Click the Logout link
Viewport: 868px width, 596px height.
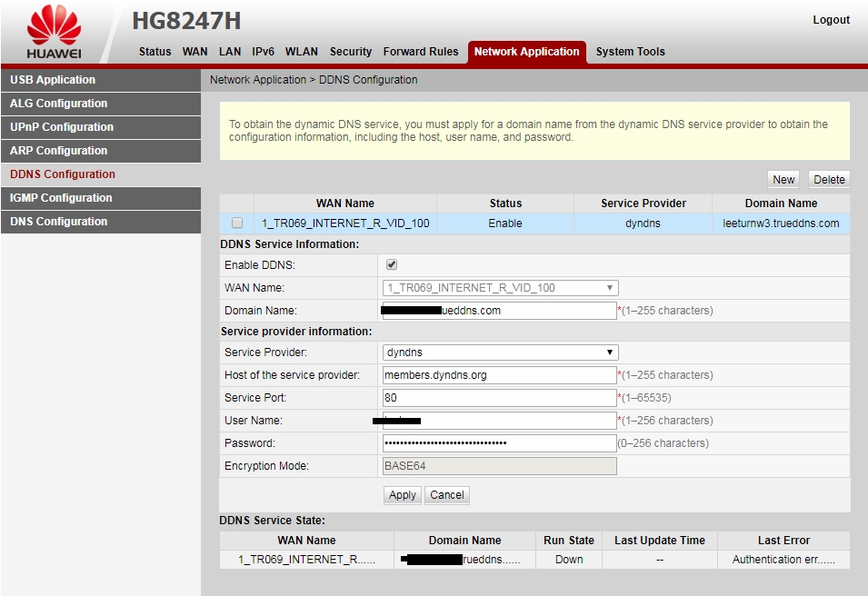pyautogui.click(x=831, y=20)
